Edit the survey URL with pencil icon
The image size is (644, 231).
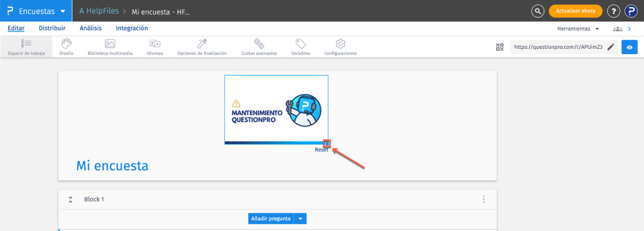(x=611, y=47)
